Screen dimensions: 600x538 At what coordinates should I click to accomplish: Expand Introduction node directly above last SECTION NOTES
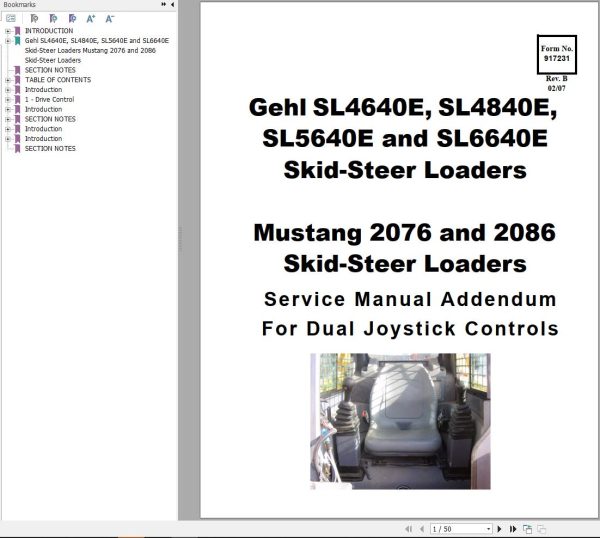tap(8, 139)
